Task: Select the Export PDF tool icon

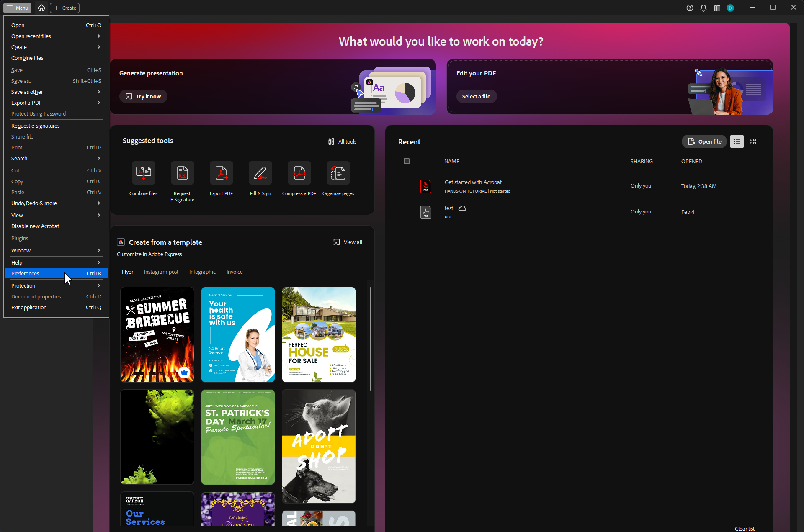Action: tap(221, 173)
